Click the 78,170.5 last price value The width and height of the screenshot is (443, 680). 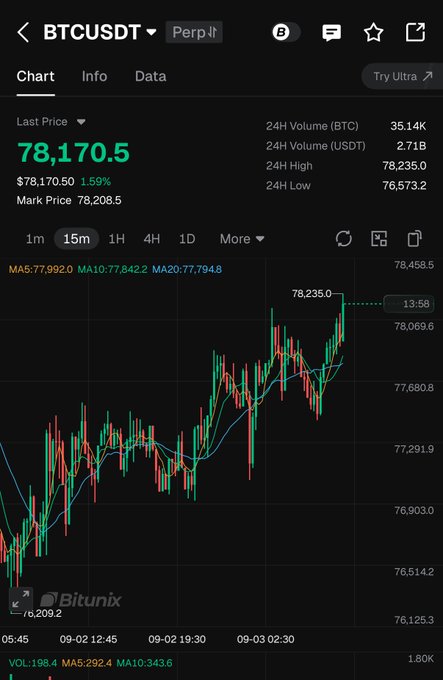[73, 153]
